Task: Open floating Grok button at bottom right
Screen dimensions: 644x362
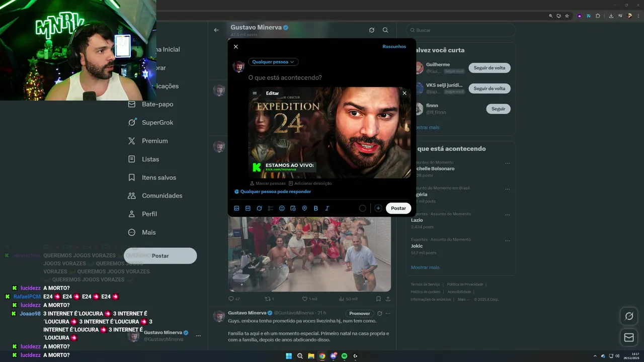Action: click(x=629, y=316)
